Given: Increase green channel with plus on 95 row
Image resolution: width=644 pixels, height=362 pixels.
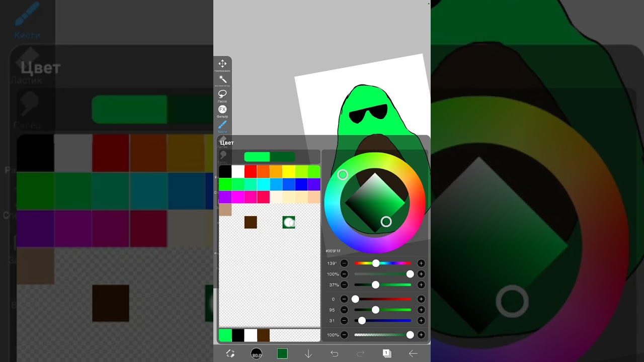Looking at the screenshot, I should (x=421, y=310).
